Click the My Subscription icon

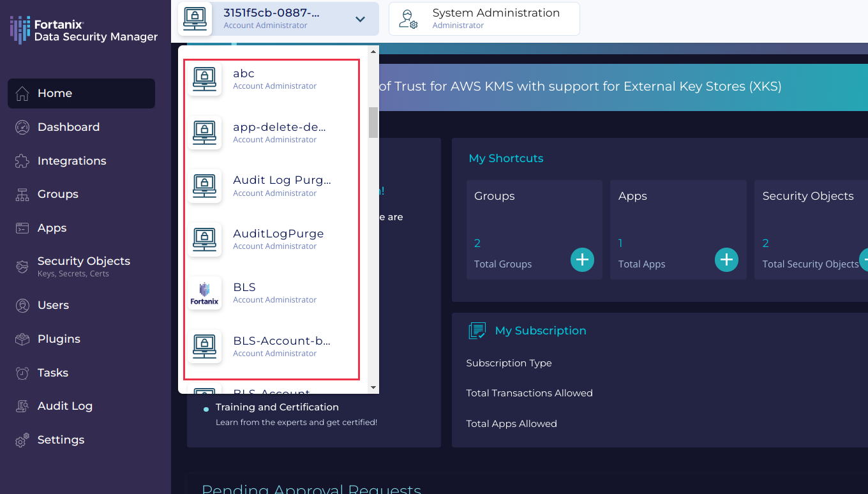[477, 331]
